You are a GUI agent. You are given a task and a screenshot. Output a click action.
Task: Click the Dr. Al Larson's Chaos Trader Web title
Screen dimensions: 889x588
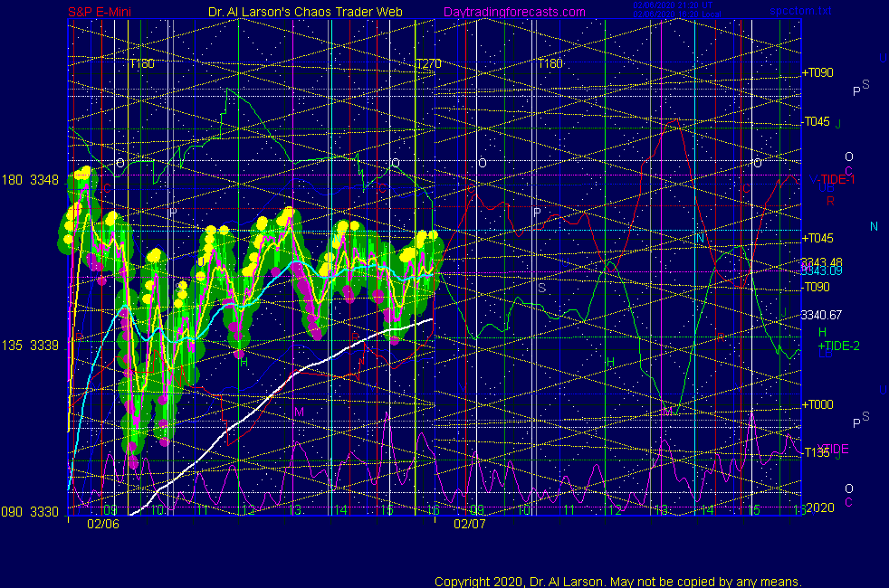click(305, 12)
